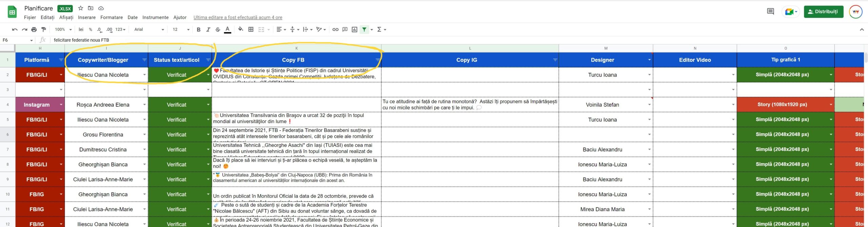
Task: Click the green Distribuiți share button
Action: coord(823,12)
